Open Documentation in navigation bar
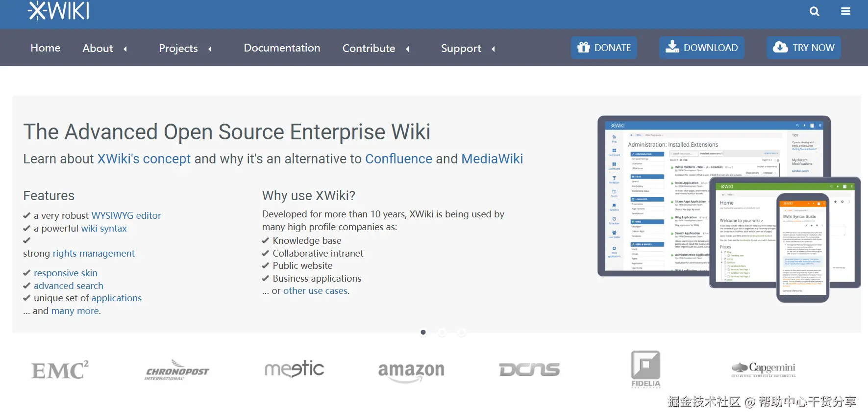Image resolution: width=868 pixels, height=420 pixels. click(282, 48)
